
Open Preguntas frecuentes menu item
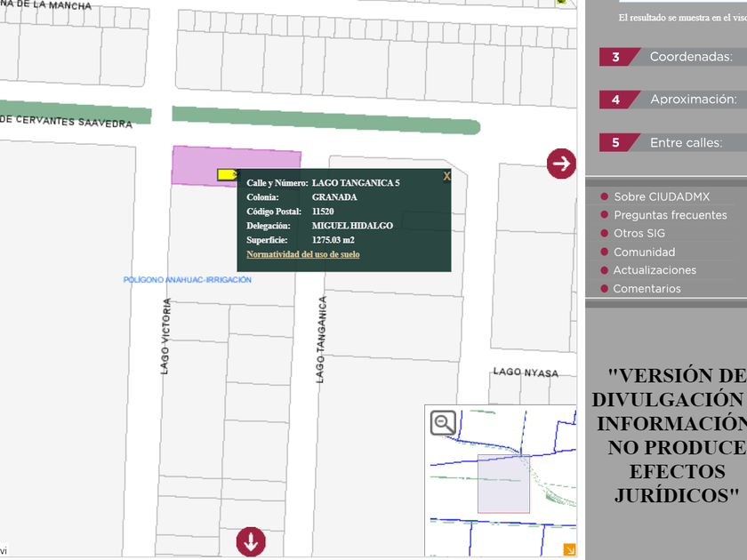[670, 215]
